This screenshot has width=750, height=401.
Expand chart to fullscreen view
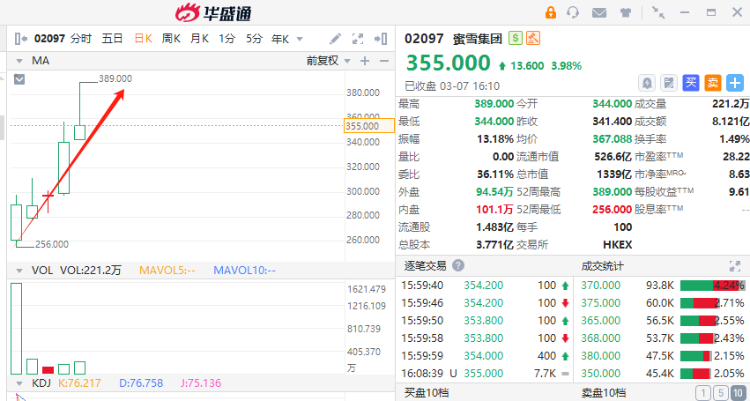(359, 39)
